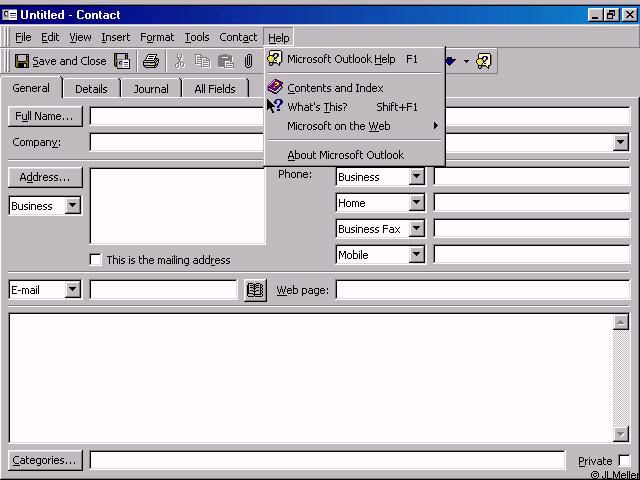Click the contact card icon in title bar
Image resolution: width=640 pixels, height=480 pixels.
tap(9, 15)
